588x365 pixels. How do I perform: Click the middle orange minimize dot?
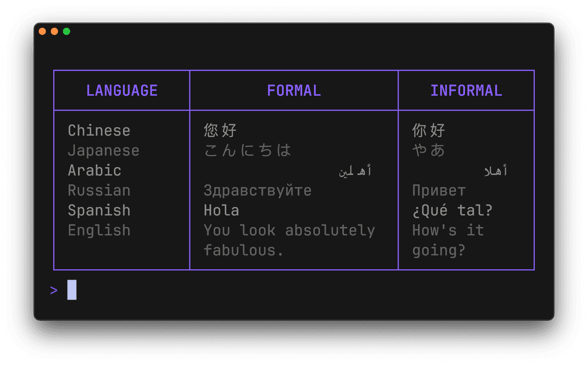pos(54,32)
